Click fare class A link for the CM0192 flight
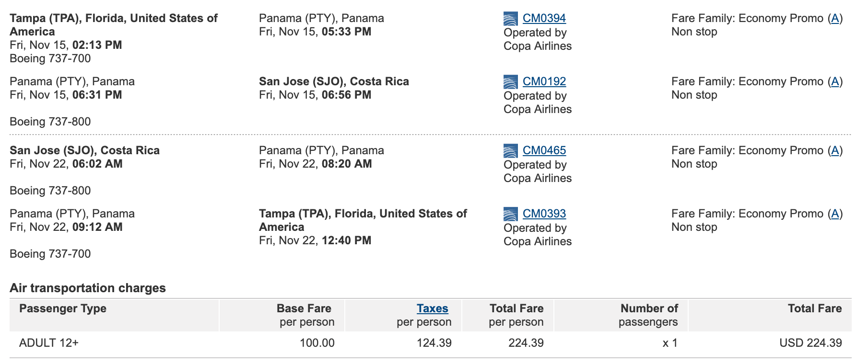The width and height of the screenshot is (868, 364). pyautogui.click(x=835, y=81)
